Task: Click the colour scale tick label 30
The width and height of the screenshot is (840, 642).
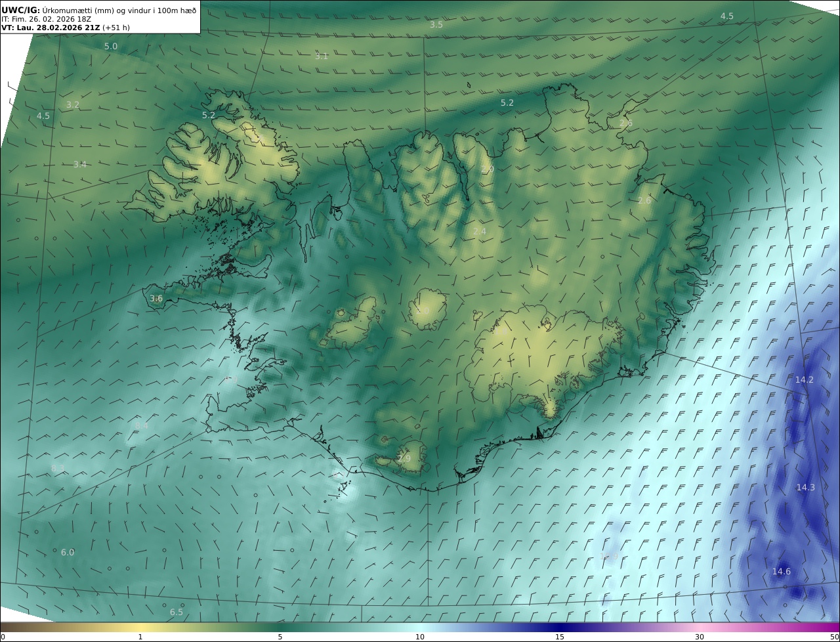Action: pos(700,637)
